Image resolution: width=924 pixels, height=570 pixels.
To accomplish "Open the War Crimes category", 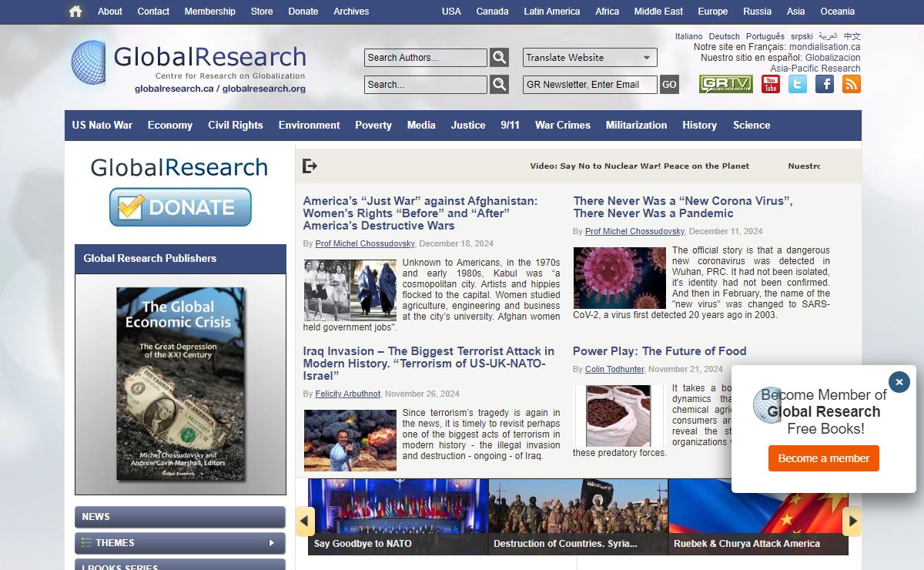I will click(x=563, y=125).
